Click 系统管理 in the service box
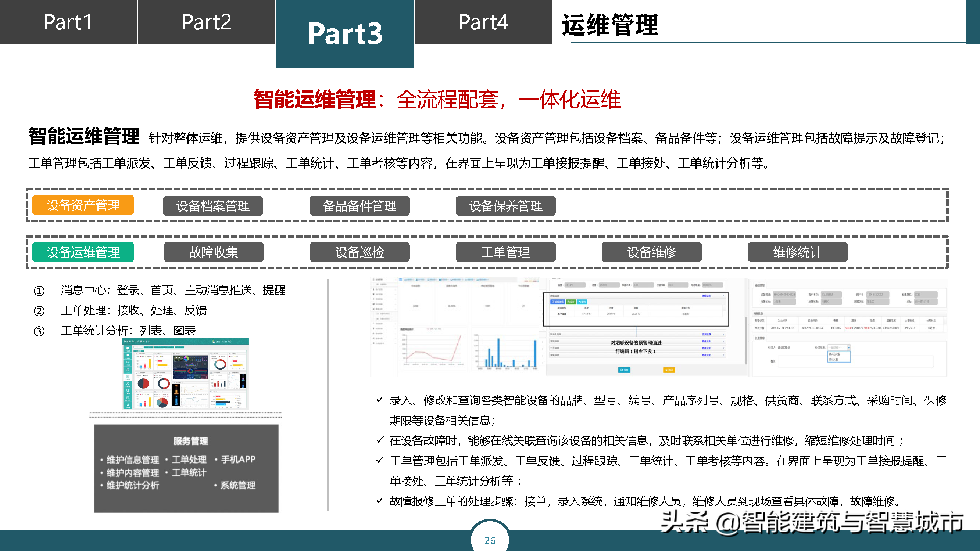The image size is (980, 551). tap(238, 485)
